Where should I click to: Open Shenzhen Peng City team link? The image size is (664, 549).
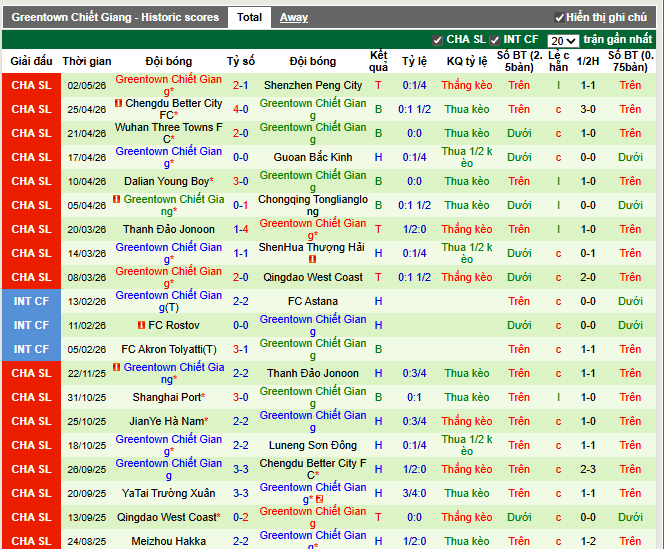313,85
